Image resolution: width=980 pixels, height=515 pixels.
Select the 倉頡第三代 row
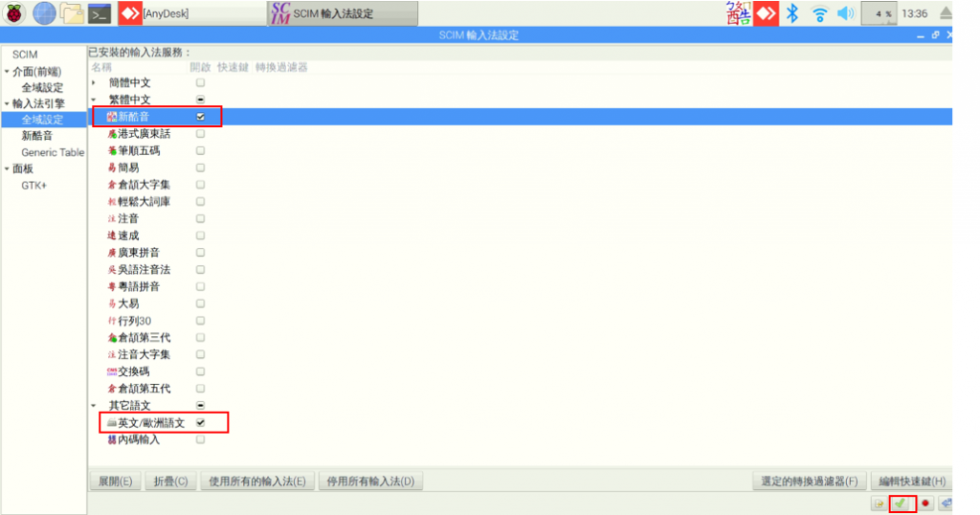click(520, 338)
